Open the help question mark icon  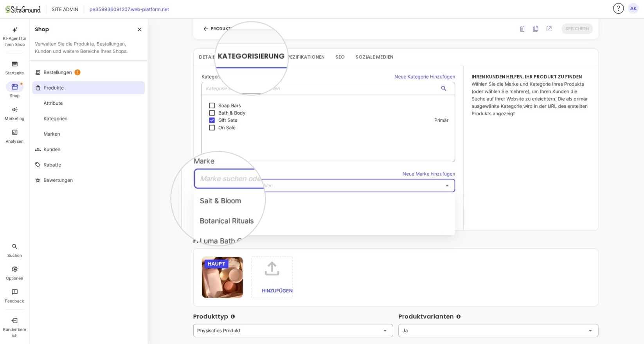[x=618, y=8]
